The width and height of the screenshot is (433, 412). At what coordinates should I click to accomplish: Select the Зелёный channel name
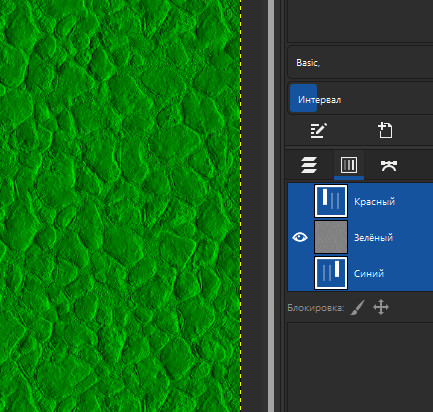[373, 237]
